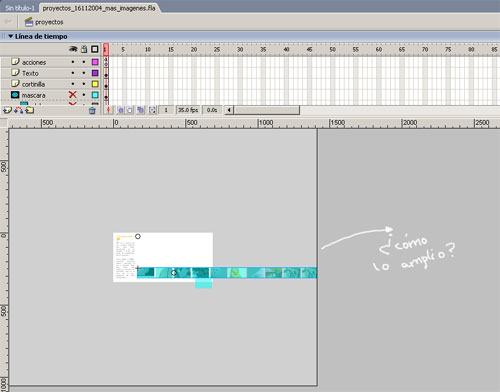500x392 pixels.
Task: Click the circular transform point on the strip
Action: click(x=174, y=273)
